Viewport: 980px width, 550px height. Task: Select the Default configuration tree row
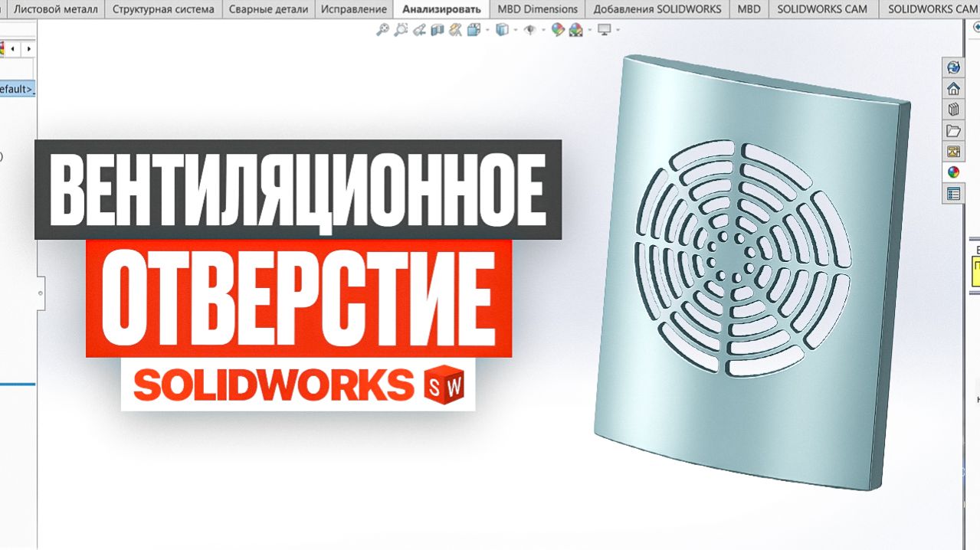17,89
